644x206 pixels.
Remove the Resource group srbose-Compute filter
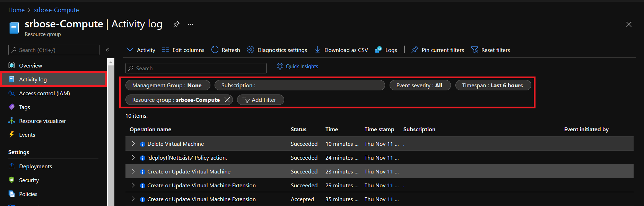227,100
